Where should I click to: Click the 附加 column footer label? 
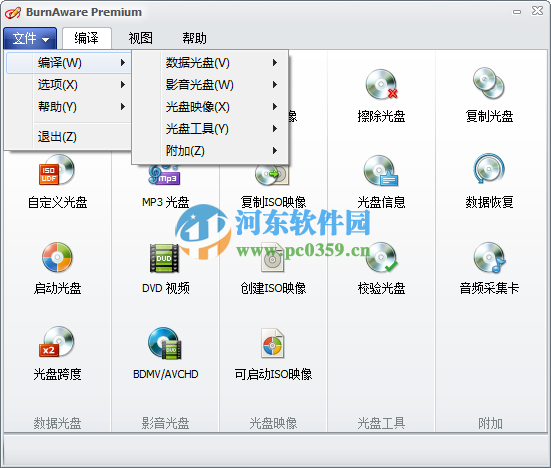coord(490,423)
